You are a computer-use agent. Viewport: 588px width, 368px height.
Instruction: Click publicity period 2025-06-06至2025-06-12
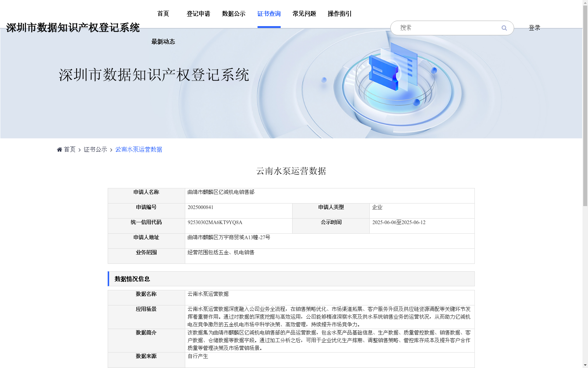click(x=399, y=222)
